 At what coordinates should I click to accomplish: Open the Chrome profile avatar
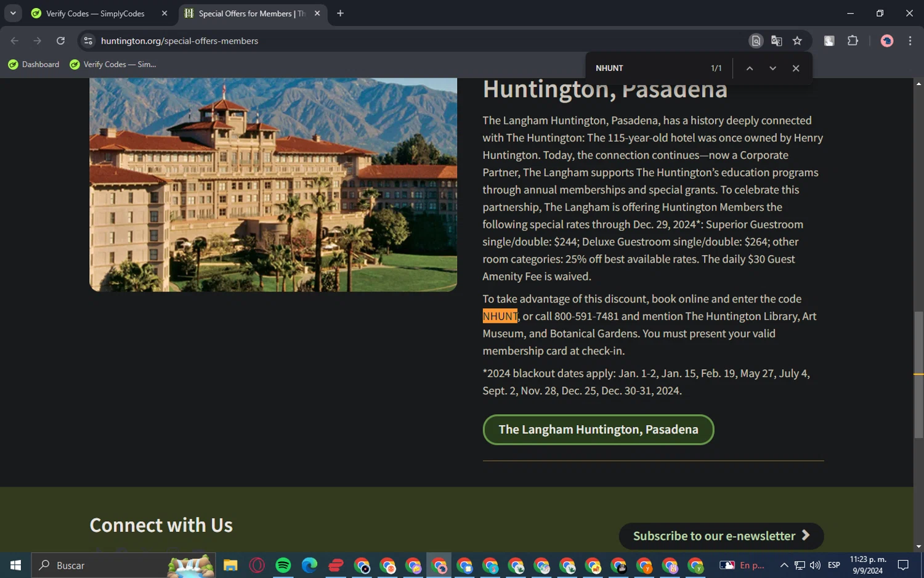click(887, 41)
